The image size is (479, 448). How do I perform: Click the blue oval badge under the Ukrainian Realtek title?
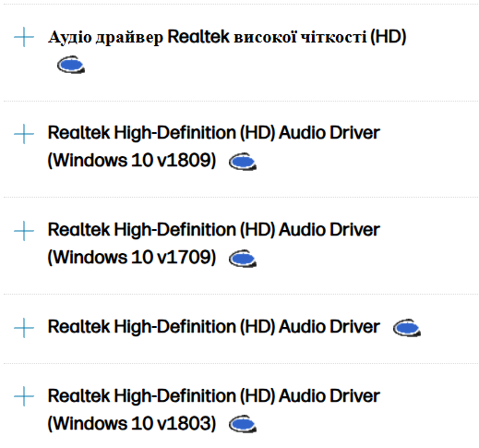point(71,65)
